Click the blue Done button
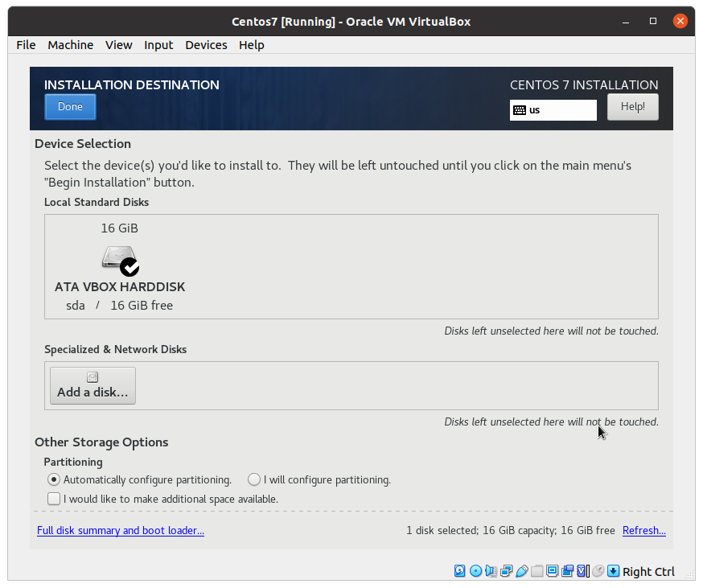The height and width of the screenshot is (588, 703). (70, 107)
